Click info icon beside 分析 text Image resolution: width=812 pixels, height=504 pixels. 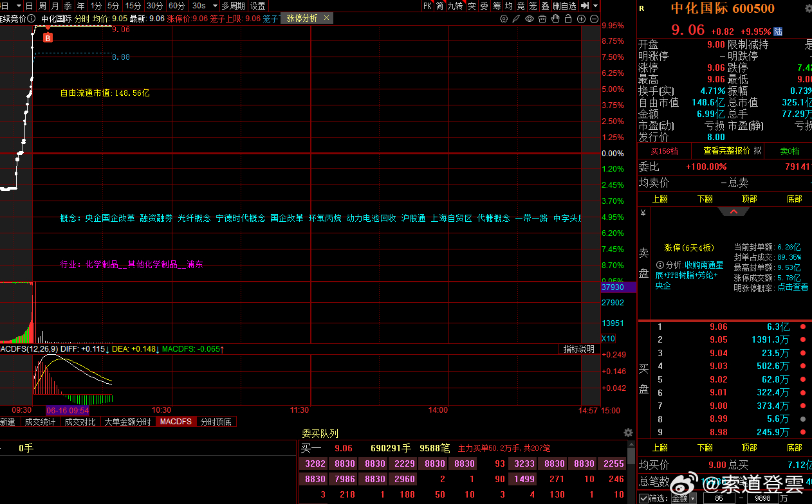(660, 265)
